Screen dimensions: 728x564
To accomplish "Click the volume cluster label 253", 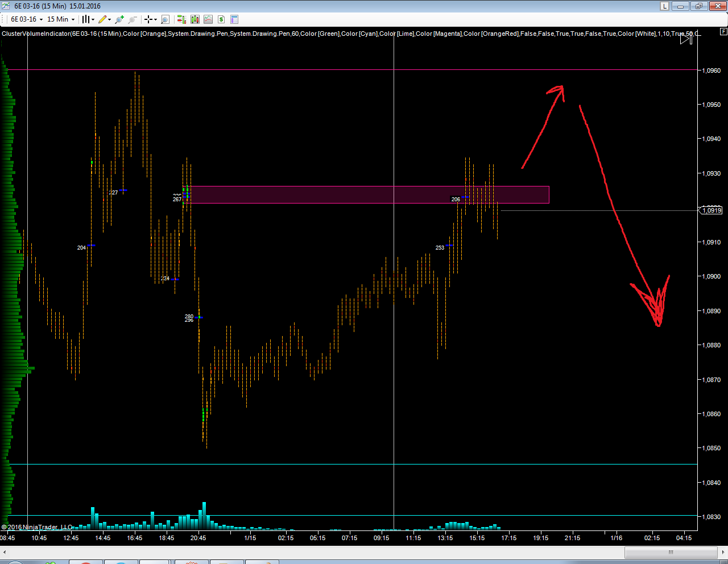I will coord(440,247).
